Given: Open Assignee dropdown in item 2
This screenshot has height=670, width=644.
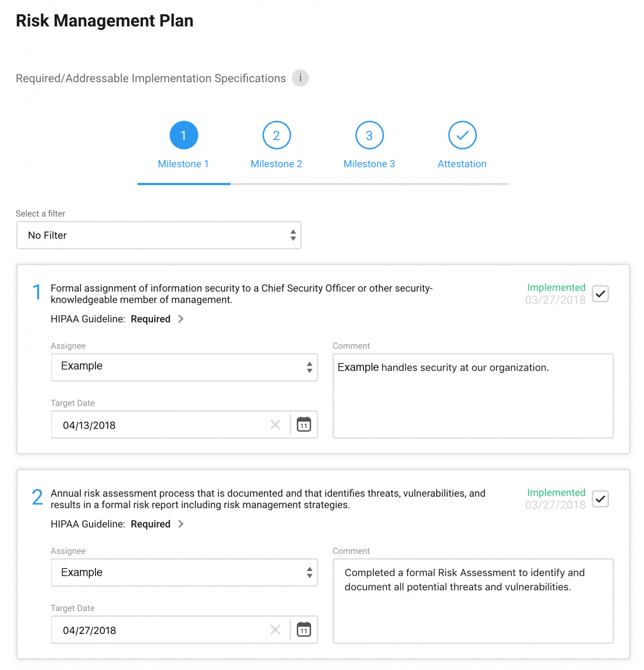Looking at the screenshot, I should [x=185, y=572].
